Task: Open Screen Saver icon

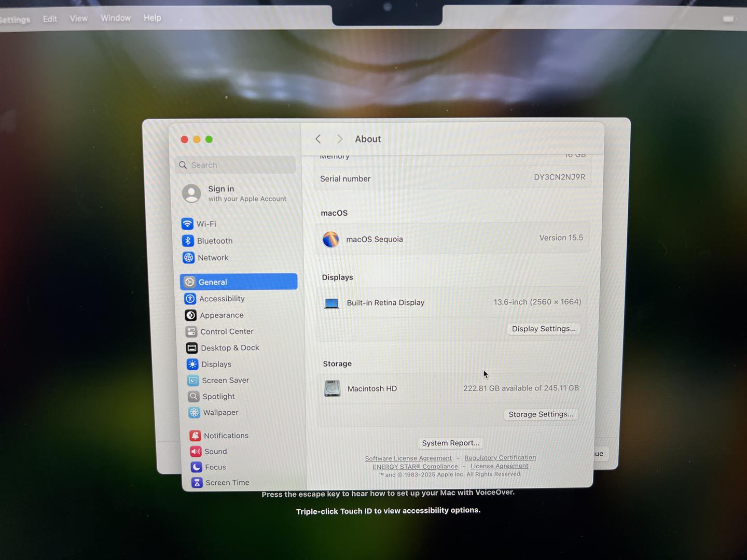Action: (193, 380)
